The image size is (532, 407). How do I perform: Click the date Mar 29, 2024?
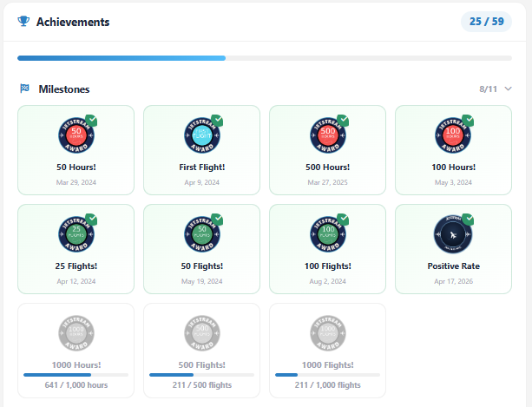pos(76,182)
